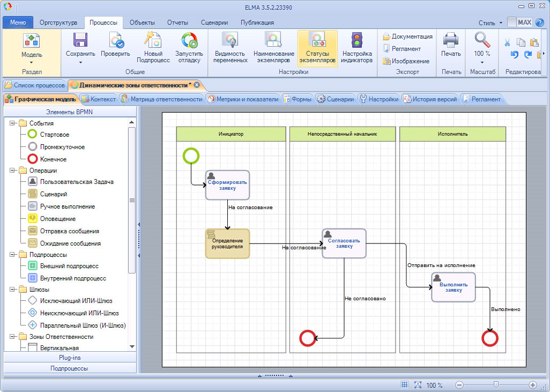Close the Динамические зоны ответственности tab
This screenshot has height=392, width=550.
[197, 85]
